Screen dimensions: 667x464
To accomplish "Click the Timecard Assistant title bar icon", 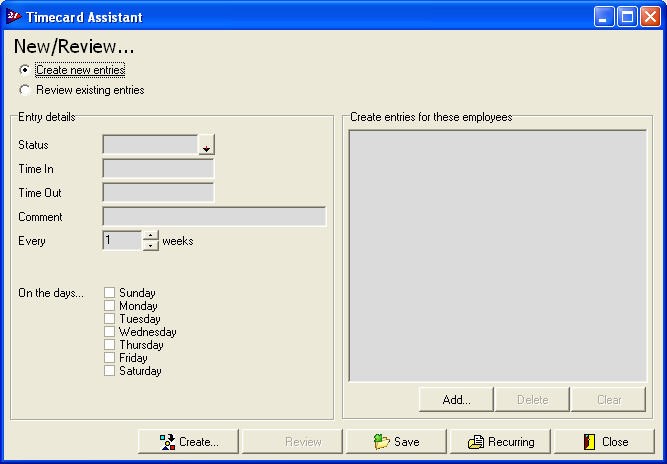I will point(13,17).
